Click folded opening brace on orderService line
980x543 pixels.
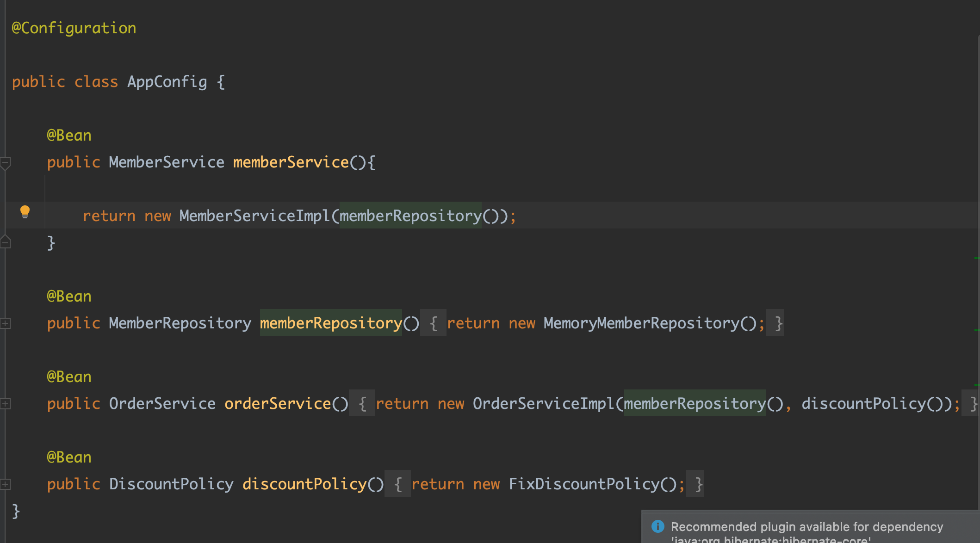point(362,404)
